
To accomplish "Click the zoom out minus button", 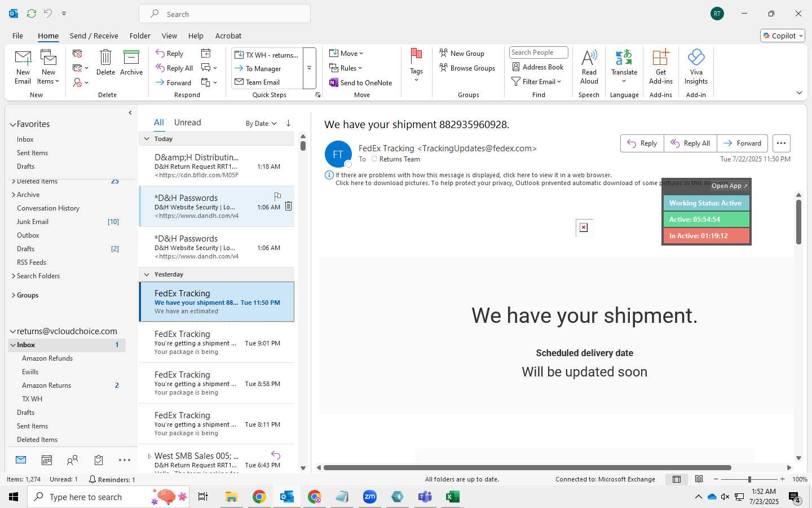I will coord(716,479).
